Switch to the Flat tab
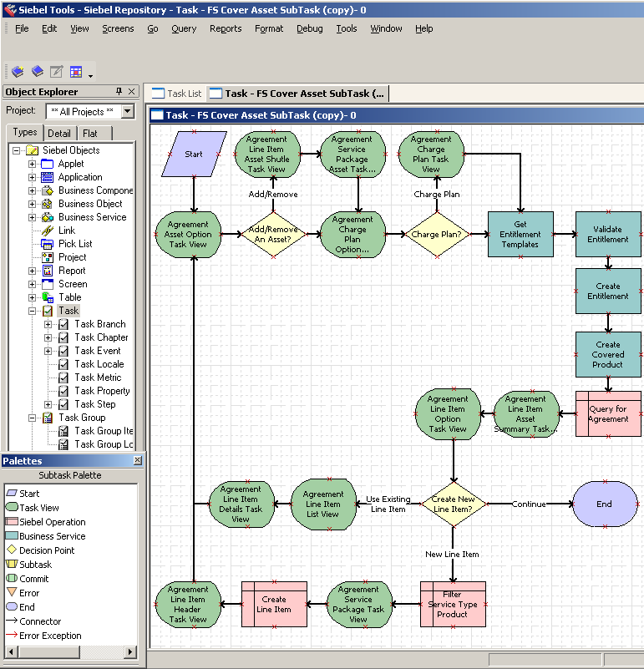Image resolution: width=644 pixels, height=669 pixels. [90, 134]
